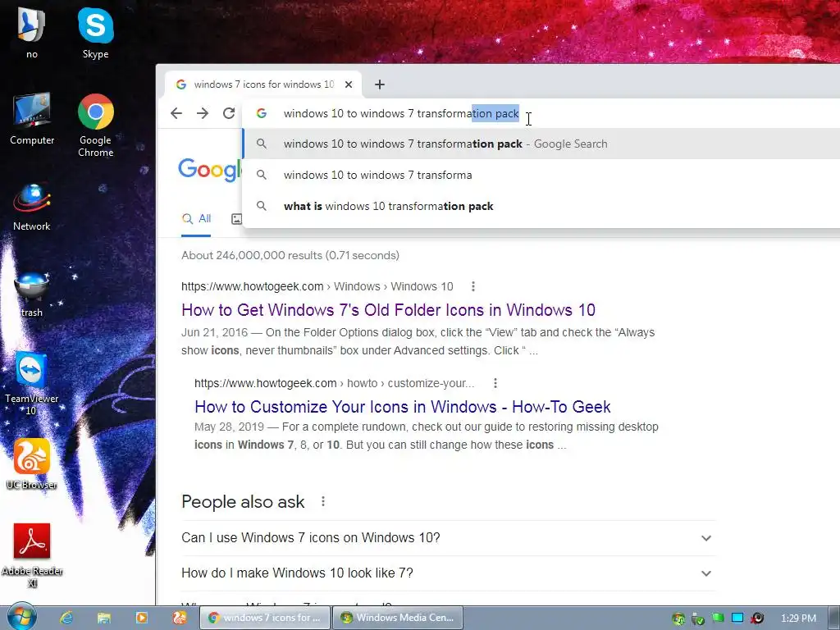Launch UC Browser from taskbar
Viewport: 840px width, 630px height.
(x=179, y=618)
